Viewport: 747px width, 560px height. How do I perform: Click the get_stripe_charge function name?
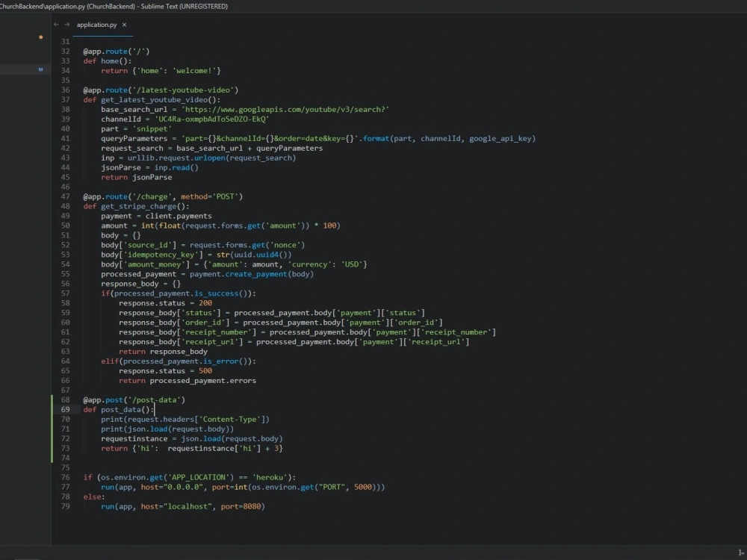pos(139,206)
